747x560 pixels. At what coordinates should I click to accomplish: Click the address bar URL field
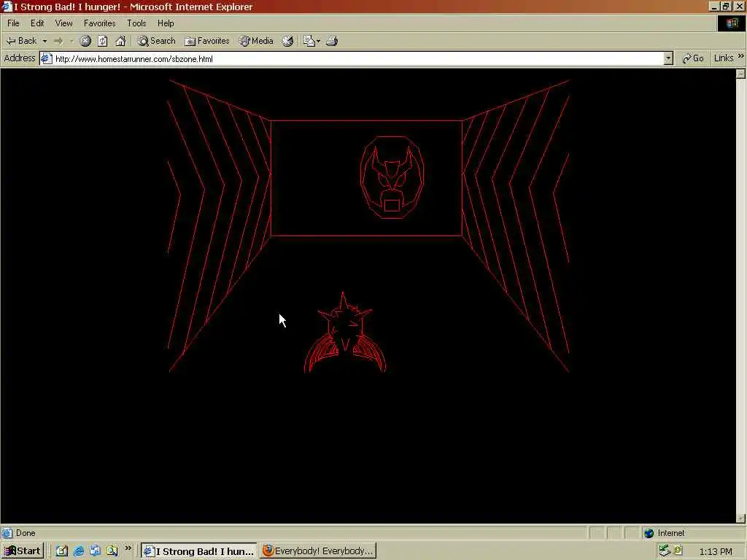(357, 58)
